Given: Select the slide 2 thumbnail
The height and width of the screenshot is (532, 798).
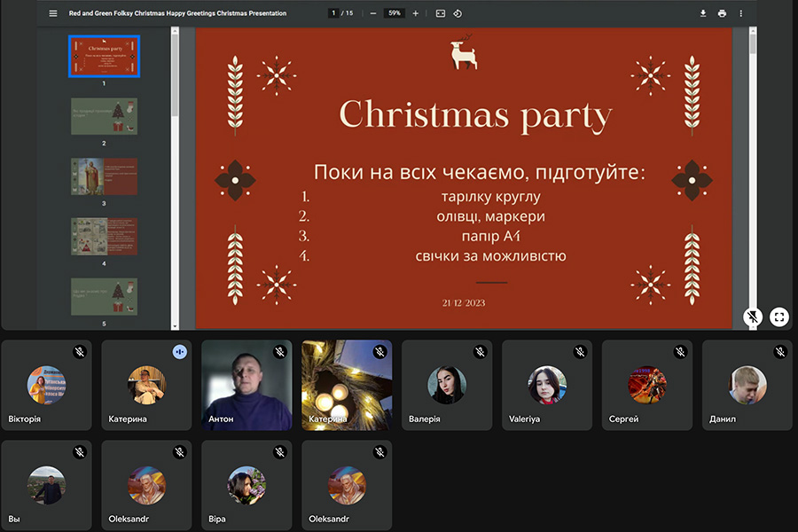Looking at the screenshot, I should pos(104,116).
